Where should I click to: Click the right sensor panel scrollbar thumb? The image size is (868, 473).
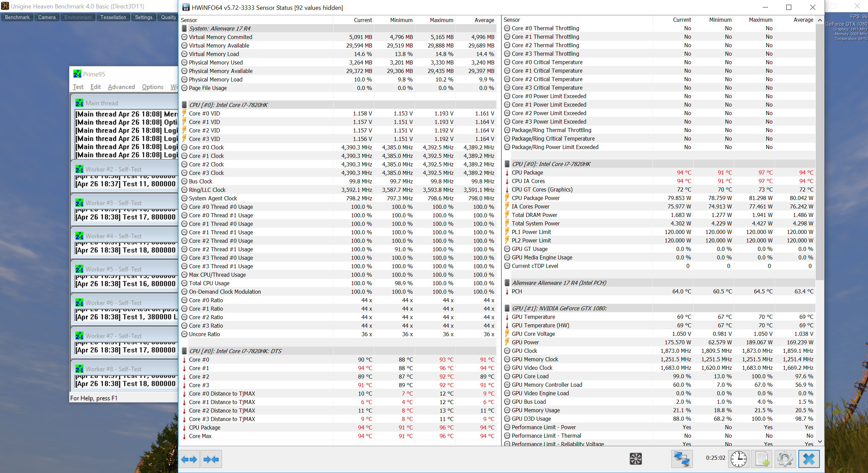pos(820,152)
